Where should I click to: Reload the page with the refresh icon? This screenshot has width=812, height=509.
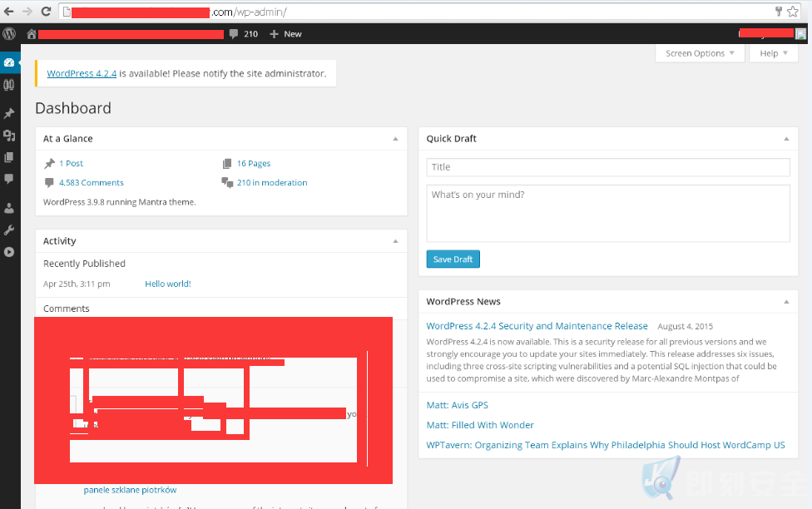click(46, 12)
